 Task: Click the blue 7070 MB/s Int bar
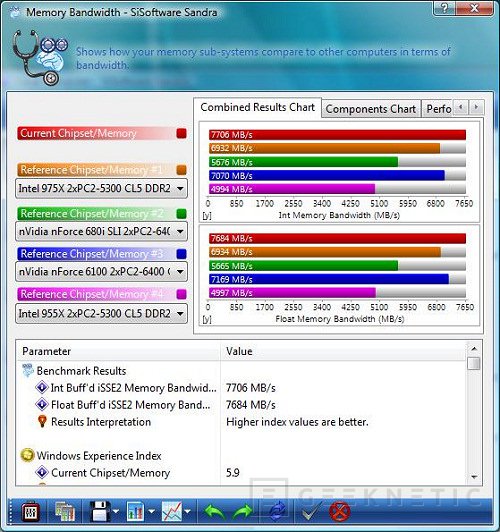tap(327, 175)
